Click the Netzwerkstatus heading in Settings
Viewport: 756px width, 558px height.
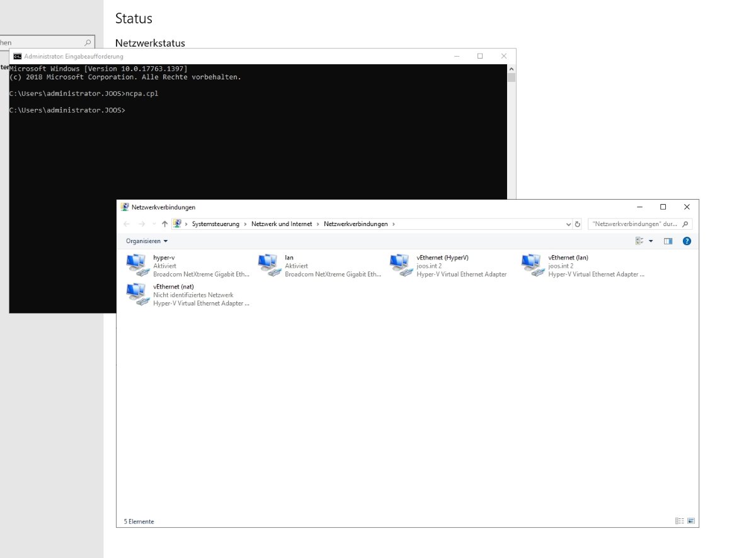(150, 43)
